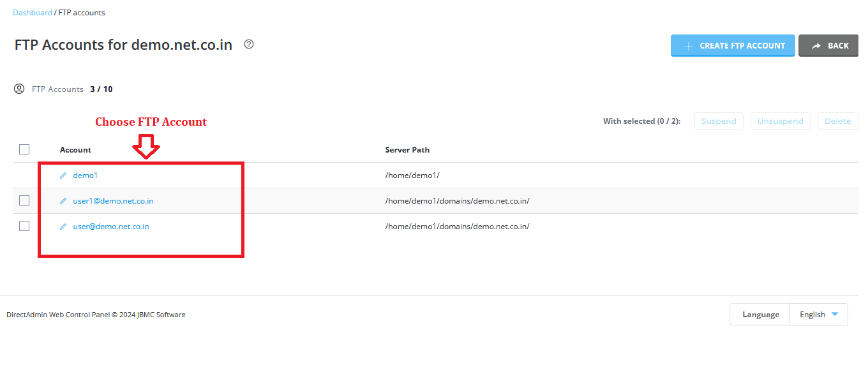Toggle the select-all checkbox in header
The image size is (868, 367).
tap(24, 149)
